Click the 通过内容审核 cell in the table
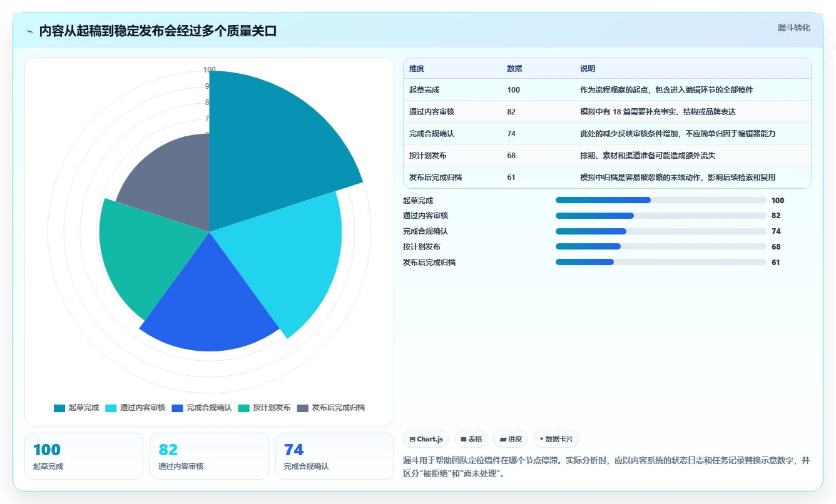The height and width of the screenshot is (504, 836). point(432,112)
